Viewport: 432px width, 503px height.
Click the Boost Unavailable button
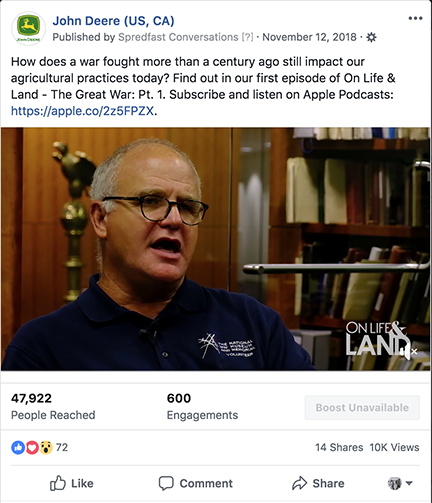coord(362,407)
